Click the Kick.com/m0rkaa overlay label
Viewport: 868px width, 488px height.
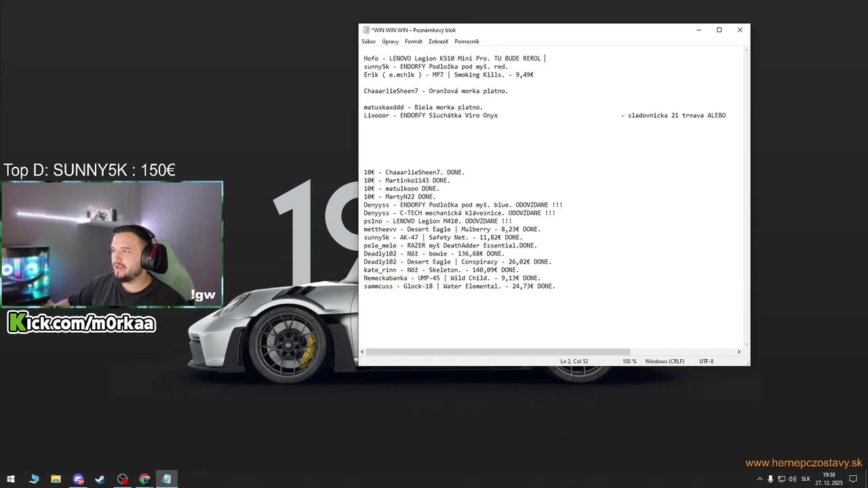point(82,323)
